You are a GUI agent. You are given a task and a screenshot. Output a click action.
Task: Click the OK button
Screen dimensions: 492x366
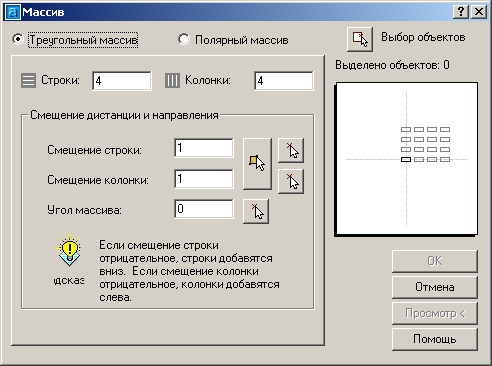(435, 261)
